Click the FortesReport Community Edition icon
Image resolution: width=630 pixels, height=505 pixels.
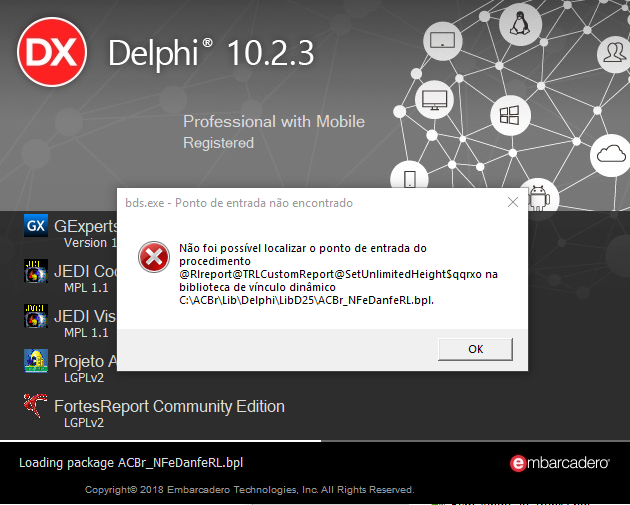coord(35,405)
